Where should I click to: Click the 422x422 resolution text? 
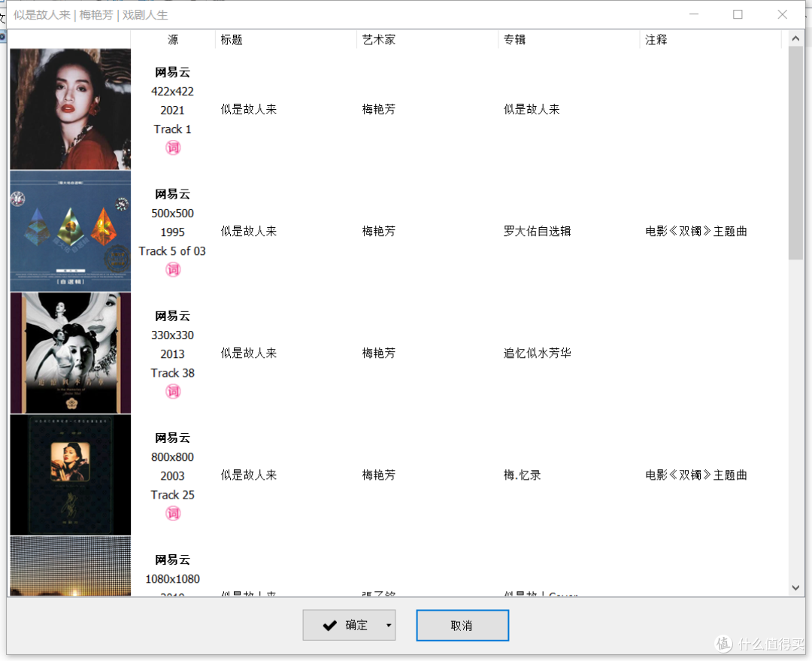[172, 91]
